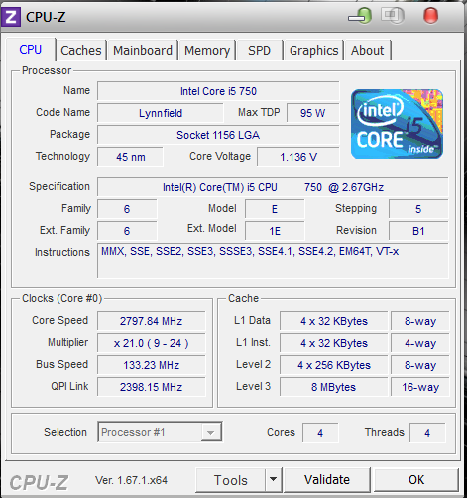Click the Level 2 size 4 x 256 KBytes
Viewport: 470px width, 498px height.
334,365
